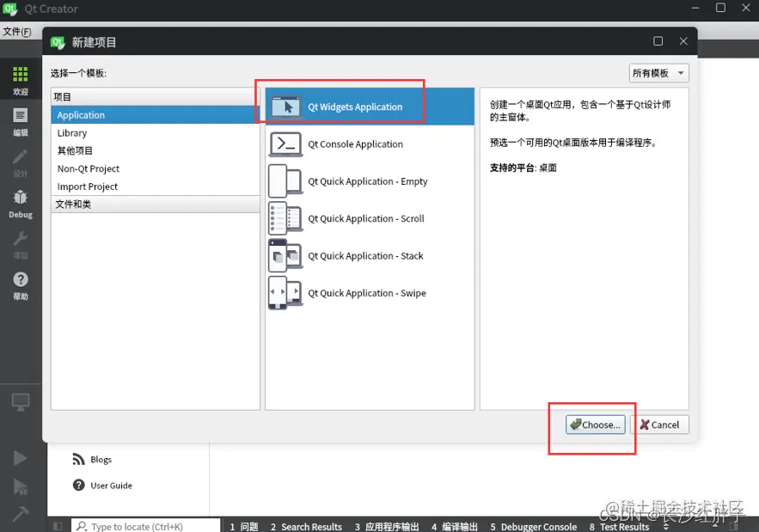Click locator magnifier icon
This screenshot has height=532, width=759.
pos(82,526)
